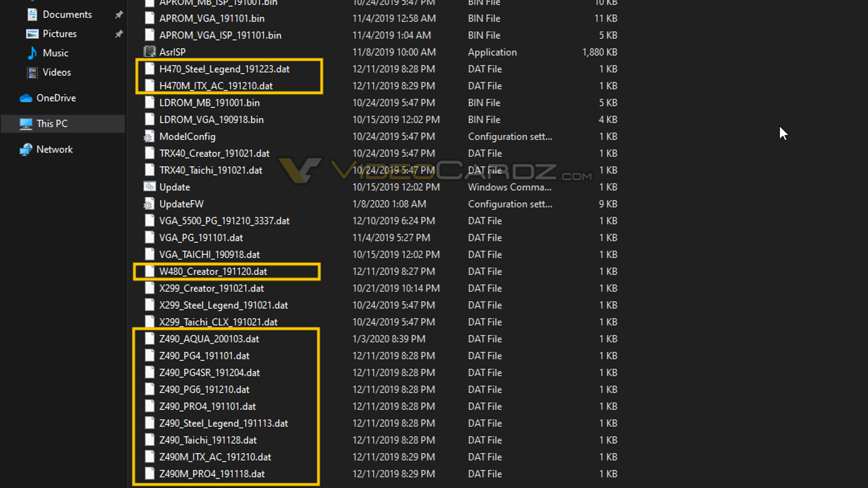Open Documents folder in navigation pane

(67, 15)
